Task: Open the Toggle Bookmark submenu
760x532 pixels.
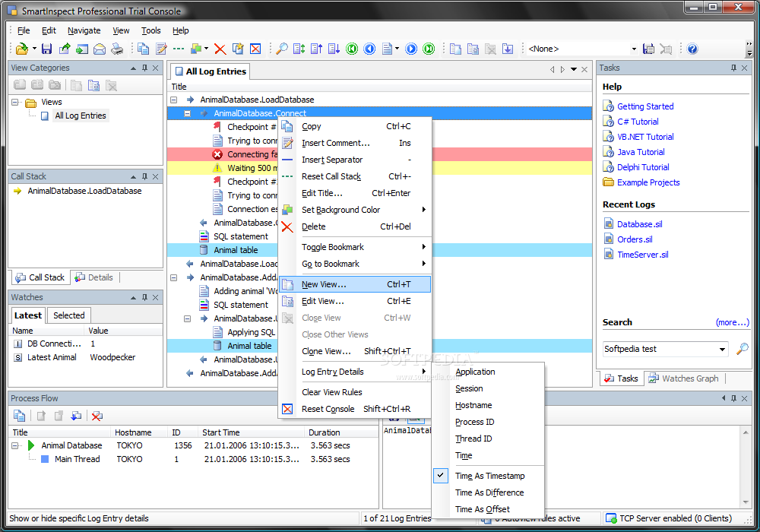Action: point(355,247)
